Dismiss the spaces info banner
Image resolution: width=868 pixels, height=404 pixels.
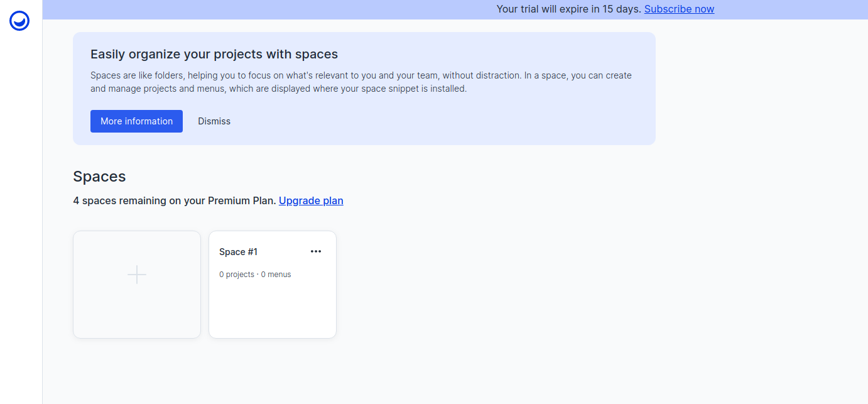[x=214, y=121]
